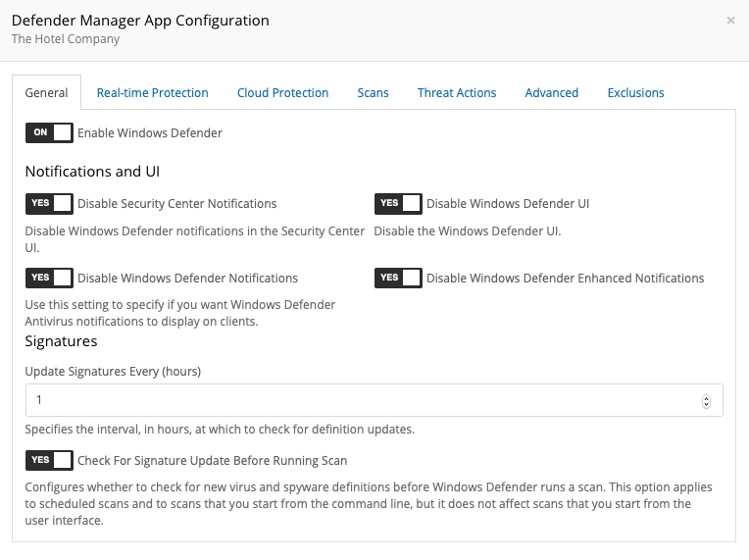The image size is (749, 560).
Task: Click the 'Defender Manager App Configuration' title
Action: tap(140, 21)
